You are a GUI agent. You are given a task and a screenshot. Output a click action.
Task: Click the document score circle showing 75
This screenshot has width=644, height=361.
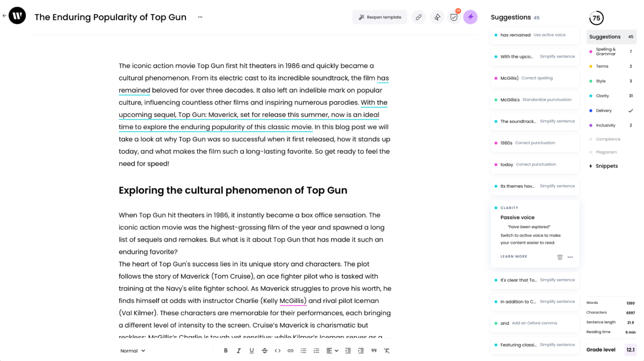pos(597,17)
